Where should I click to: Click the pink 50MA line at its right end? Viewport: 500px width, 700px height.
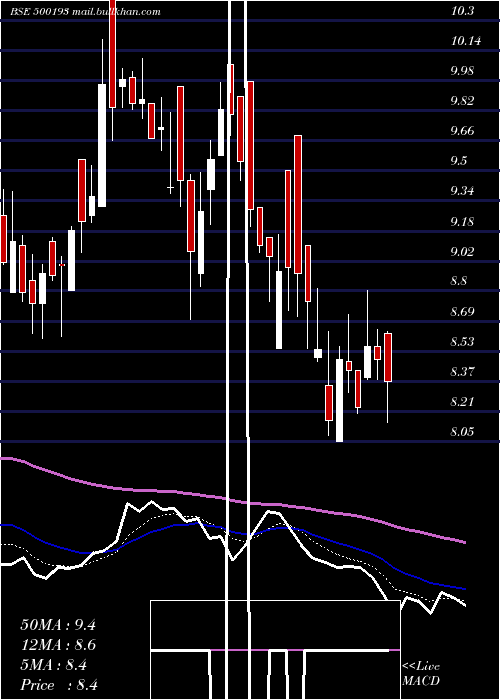(464, 542)
